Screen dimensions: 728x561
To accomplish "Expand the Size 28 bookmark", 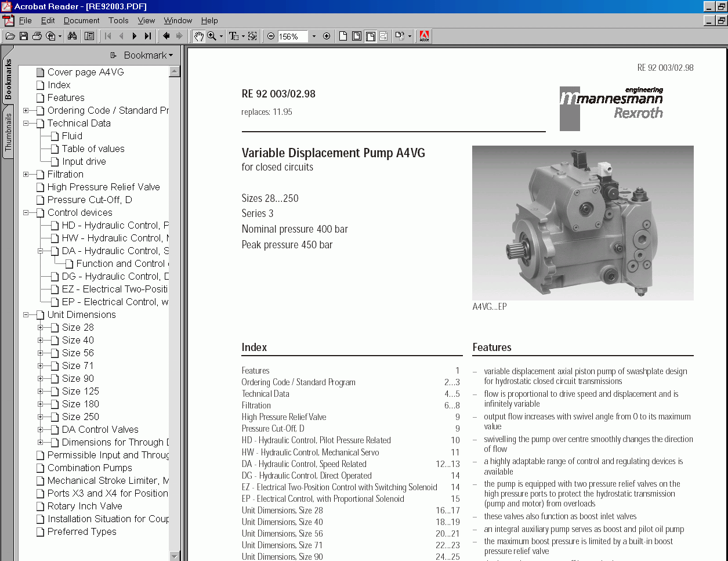I will pos(40,327).
